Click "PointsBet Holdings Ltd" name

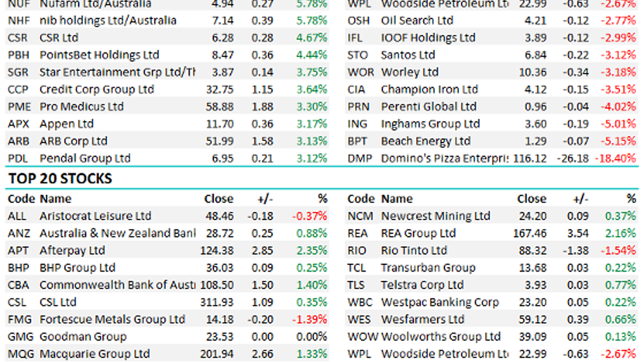99,56
